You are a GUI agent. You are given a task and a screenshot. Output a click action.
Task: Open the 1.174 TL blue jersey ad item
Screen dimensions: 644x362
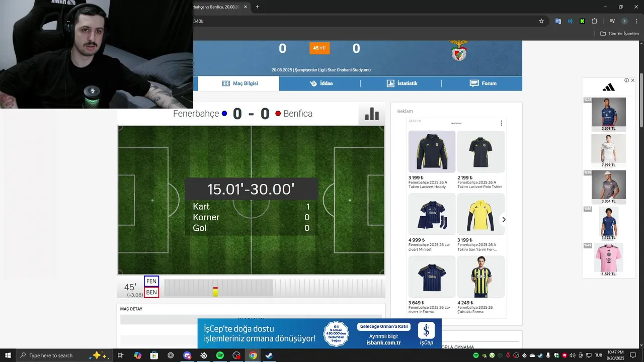609,224
